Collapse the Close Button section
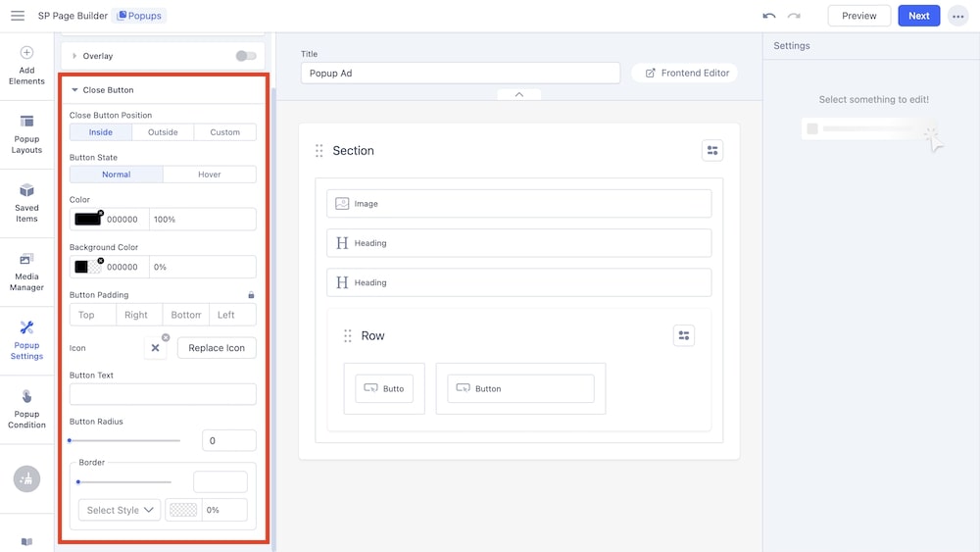980x552 pixels. pos(74,90)
